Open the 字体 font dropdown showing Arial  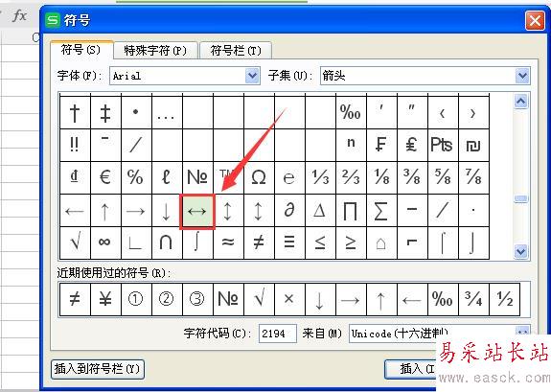[185, 76]
